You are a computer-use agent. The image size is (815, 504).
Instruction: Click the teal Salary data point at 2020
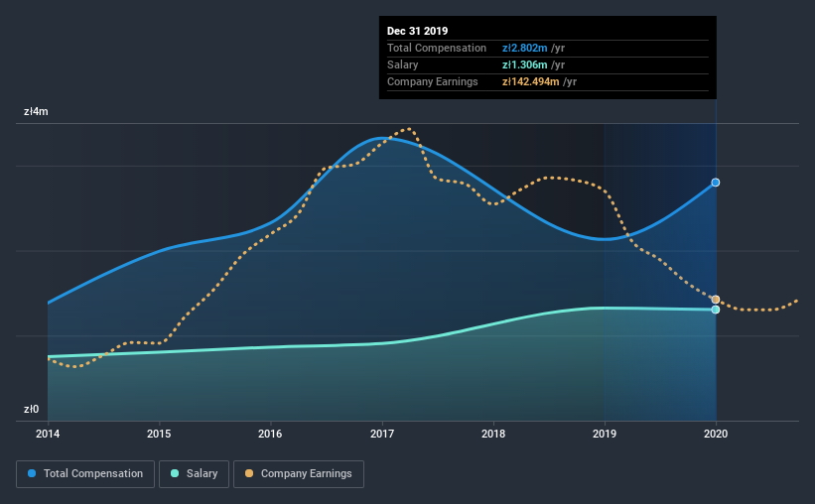716,310
